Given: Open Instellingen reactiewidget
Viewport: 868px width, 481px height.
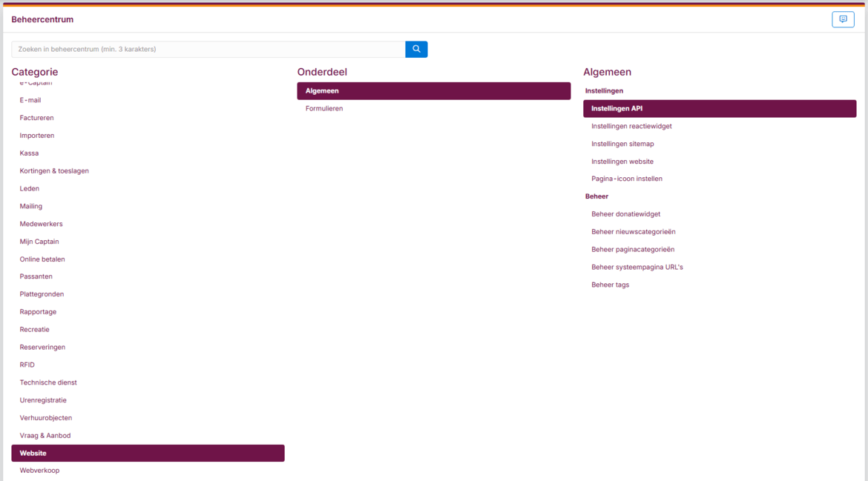Looking at the screenshot, I should tap(631, 126).
